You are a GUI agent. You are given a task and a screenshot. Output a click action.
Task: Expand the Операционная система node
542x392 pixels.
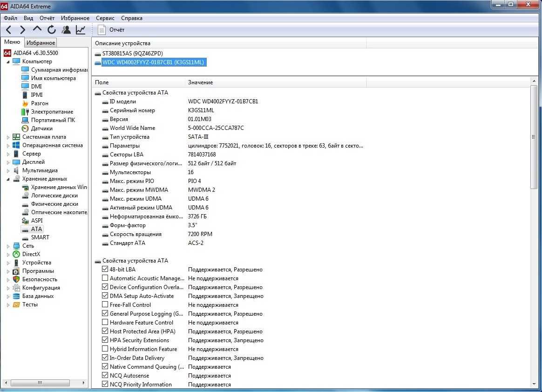click(x=8, y=146)
